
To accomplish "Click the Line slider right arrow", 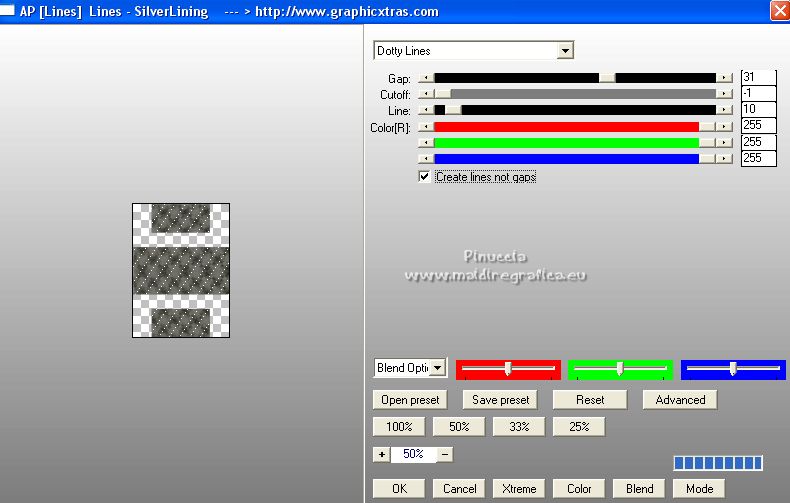I will point(724,110).
